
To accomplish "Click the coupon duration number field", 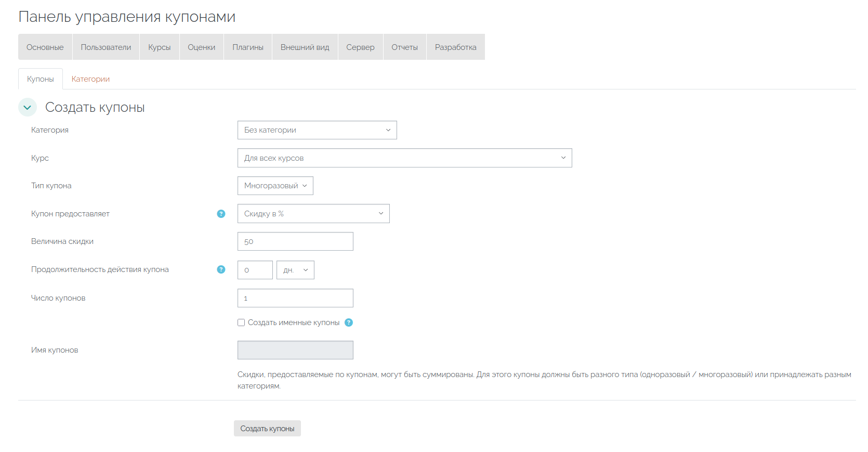I will [255, 270].
